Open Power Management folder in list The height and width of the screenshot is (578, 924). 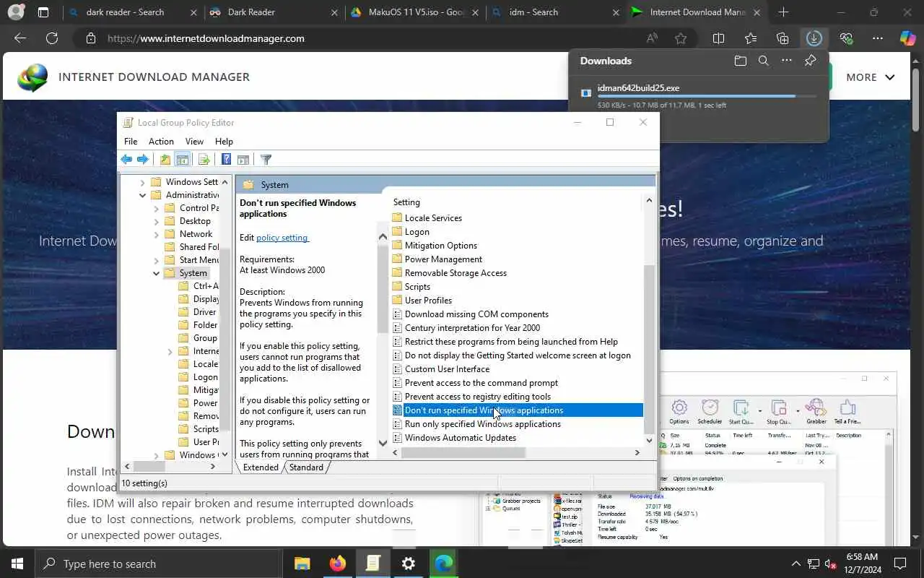[443, 259]
